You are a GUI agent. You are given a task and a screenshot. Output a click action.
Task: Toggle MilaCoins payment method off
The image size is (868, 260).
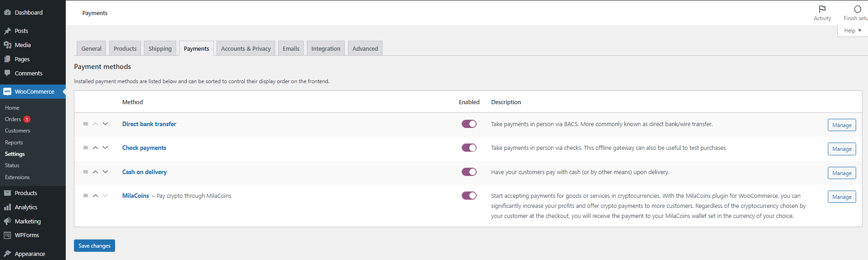coord(469,196)
